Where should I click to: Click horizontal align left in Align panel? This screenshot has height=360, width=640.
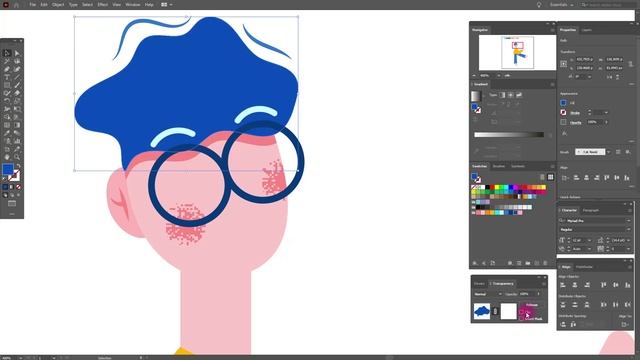563,285
